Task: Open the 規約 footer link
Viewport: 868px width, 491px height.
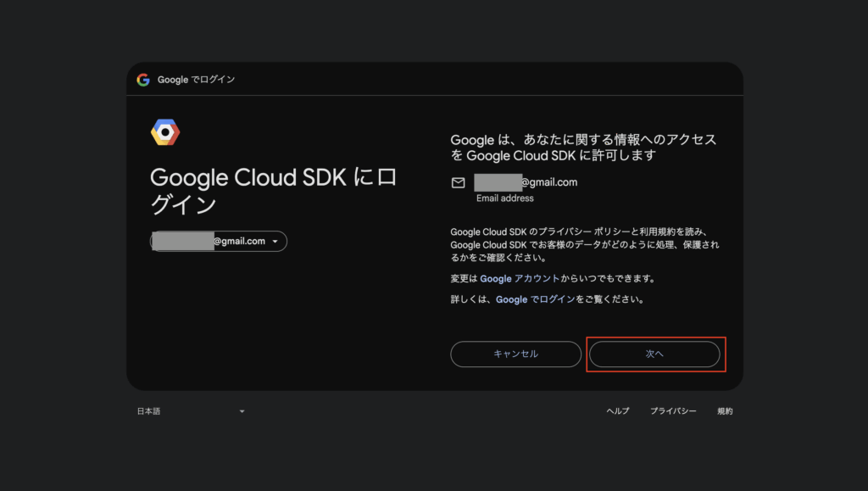Action: tap(725, 411)
